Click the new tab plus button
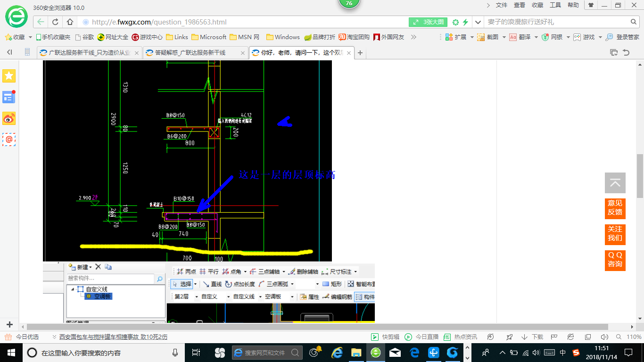The height and width of the screenshot is (362, 644). tap(360, 53)
